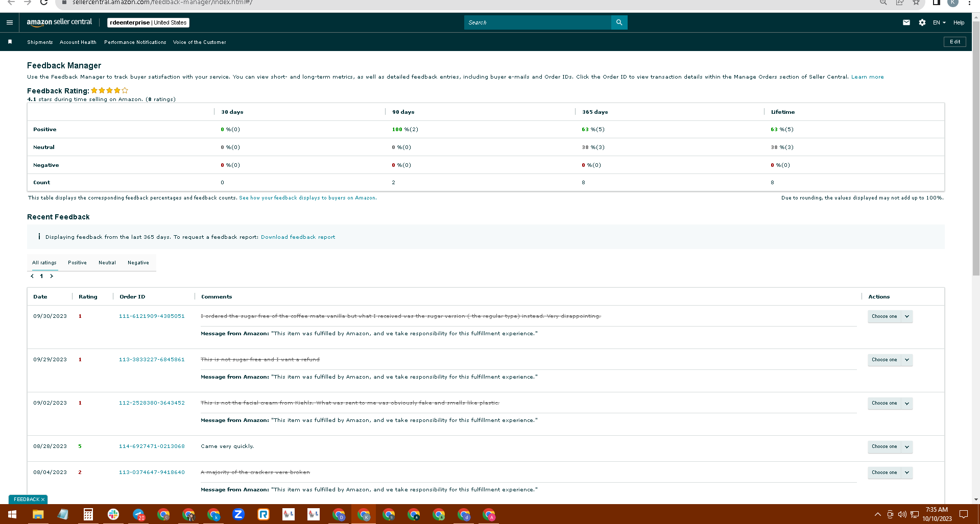Image resolution: width=980 pixels, height=524 pixels.
Task: Open order ID 111-6121909-4385051
Action: 152,316
